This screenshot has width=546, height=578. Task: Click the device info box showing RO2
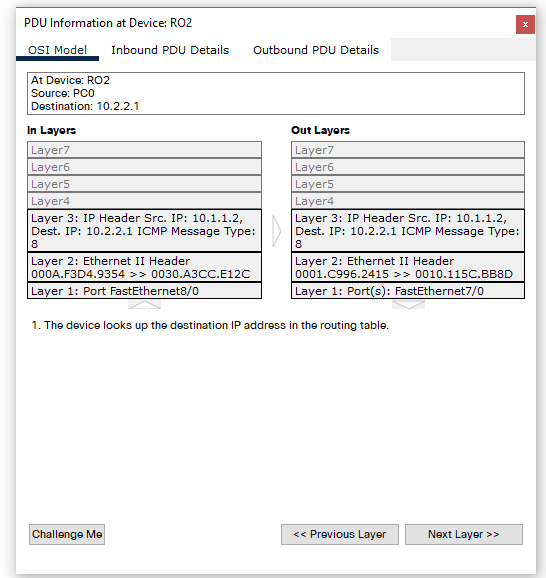coord(276,93)
